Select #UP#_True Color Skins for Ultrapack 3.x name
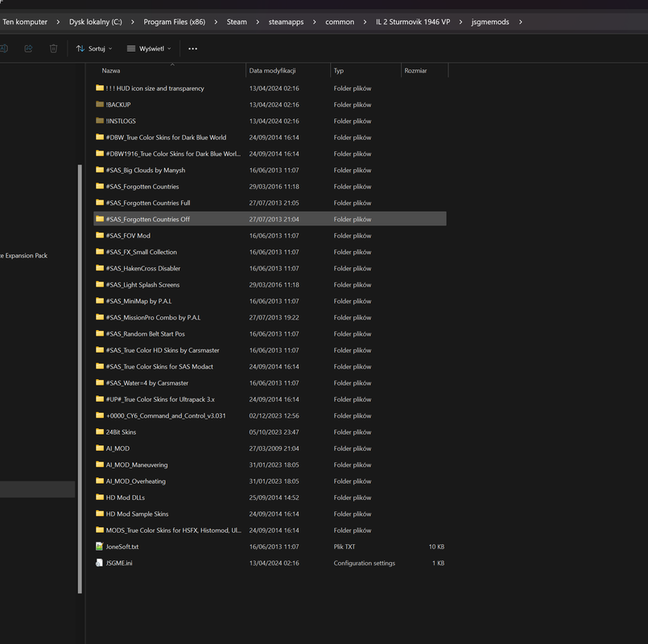648x644 pixels. pyautogui.click(x=160, y=399)
